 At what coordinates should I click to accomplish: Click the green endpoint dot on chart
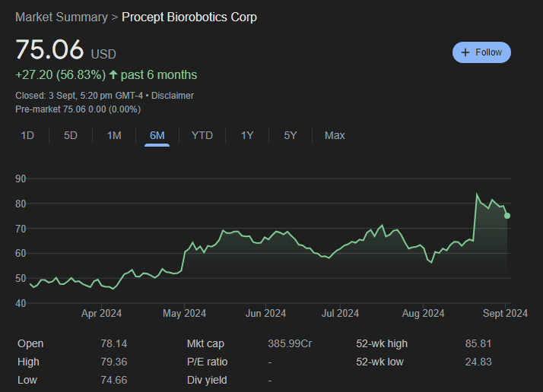click(507, 216)
